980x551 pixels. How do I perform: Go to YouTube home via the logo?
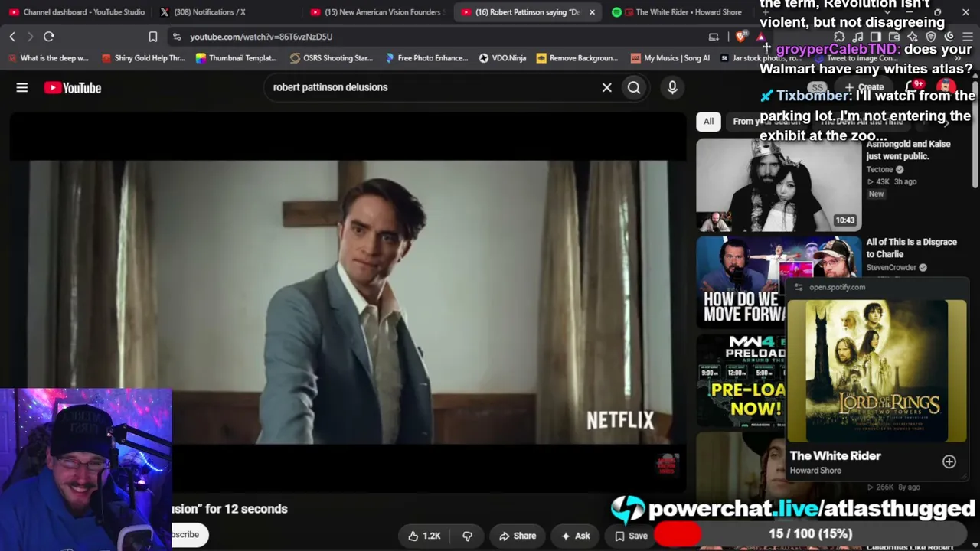[x=73, y=88]
